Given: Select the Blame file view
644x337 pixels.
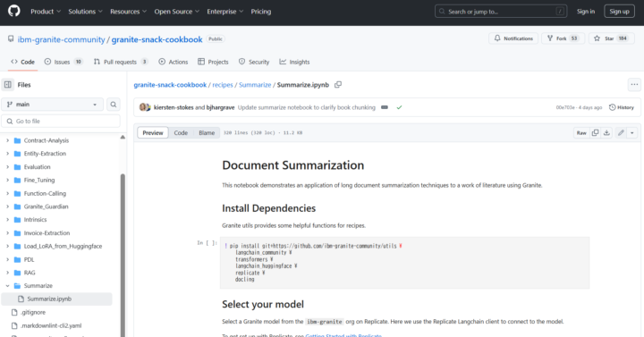Looking at the screenshot, I should pyautogui.click(x=207, y=132).
